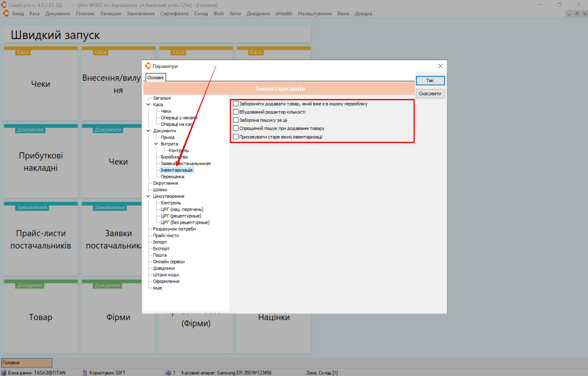
Task: Check 'Спрощений пошук при додаванні товару'
Action: point(236,128)
